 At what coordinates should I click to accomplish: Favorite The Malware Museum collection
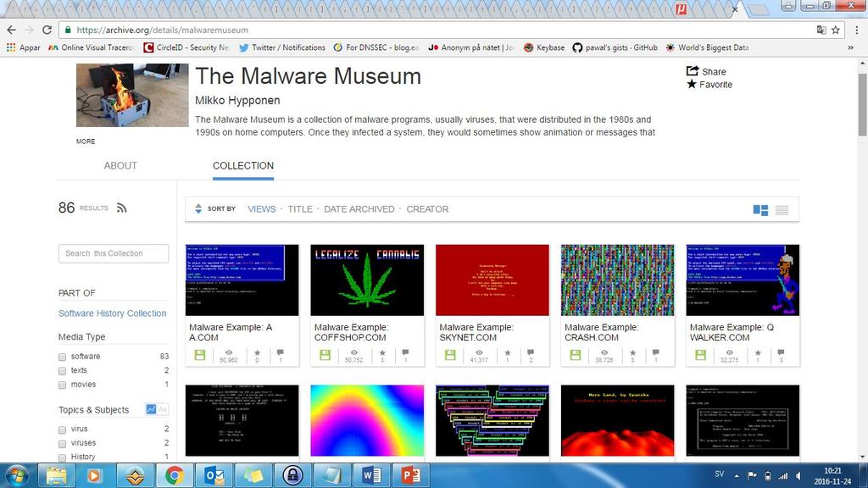click(x=709, y=84)
